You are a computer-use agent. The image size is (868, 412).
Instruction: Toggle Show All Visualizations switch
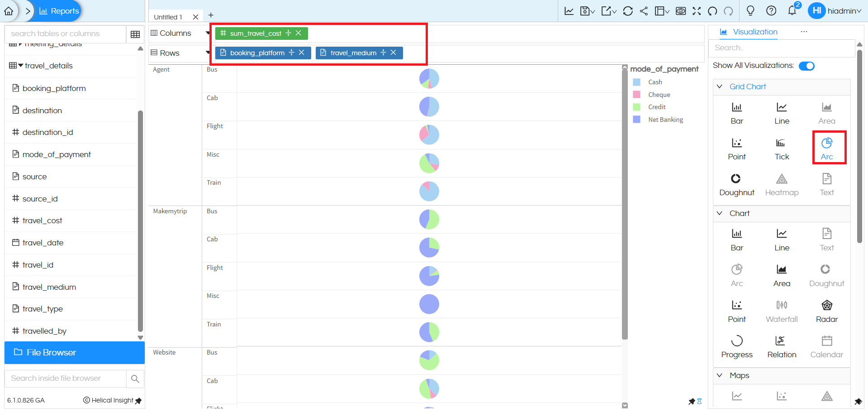pos(806,66)
